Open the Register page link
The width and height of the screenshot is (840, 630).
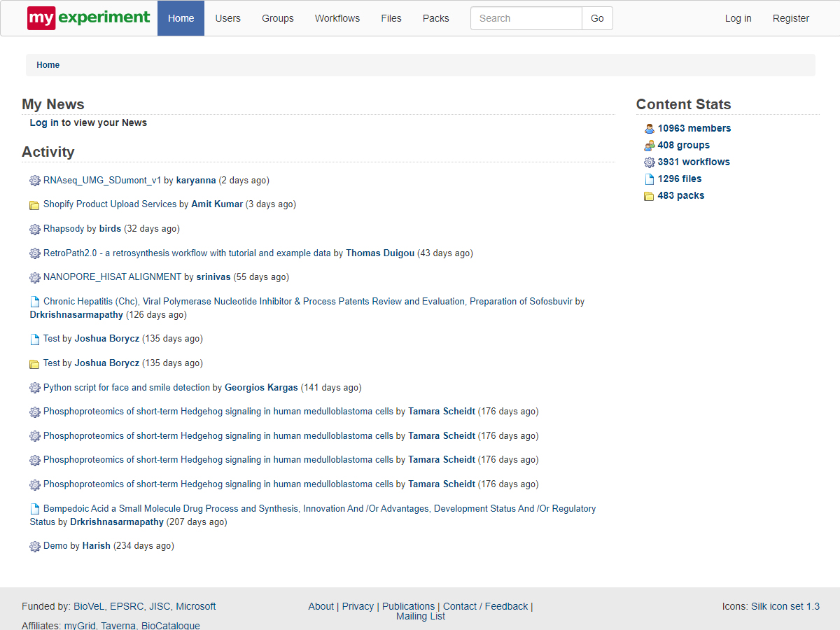coord(790,18)
